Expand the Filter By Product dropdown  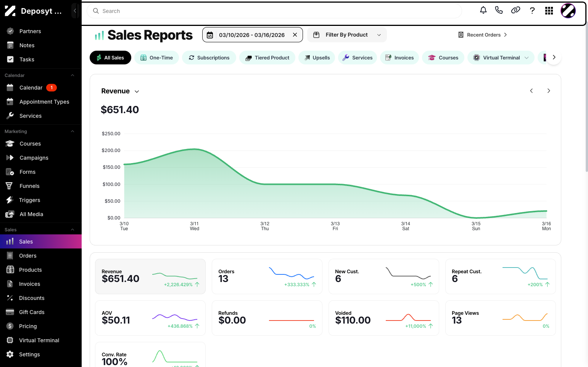347,35
